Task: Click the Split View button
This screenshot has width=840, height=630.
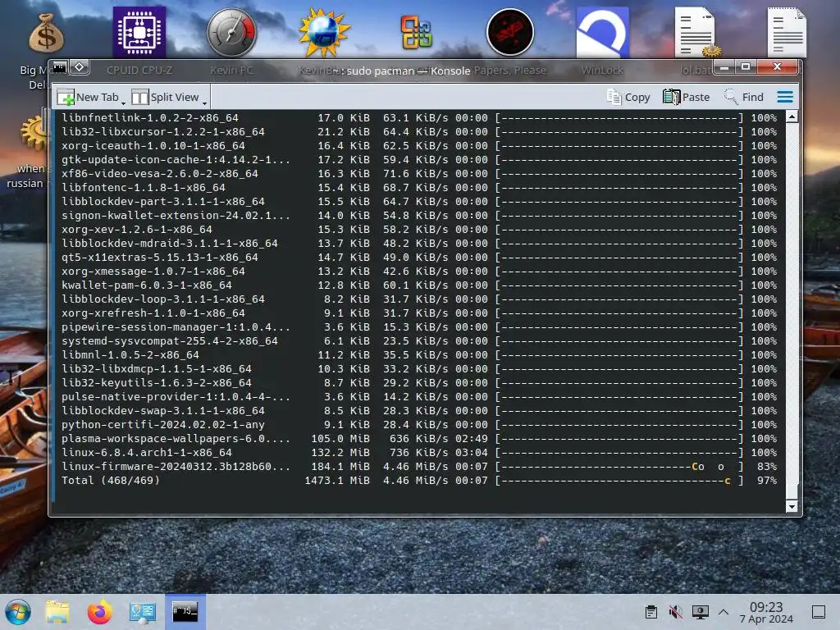Action: [165, 97]
